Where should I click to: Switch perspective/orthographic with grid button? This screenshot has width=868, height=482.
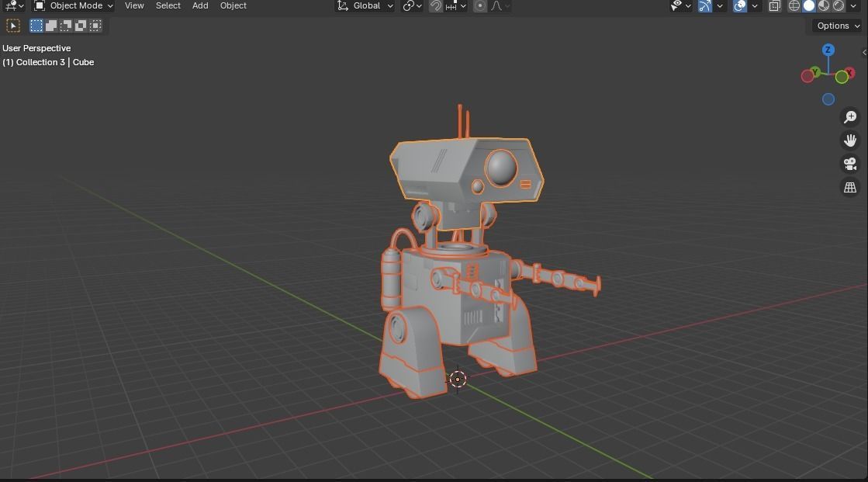click(849, 188)
